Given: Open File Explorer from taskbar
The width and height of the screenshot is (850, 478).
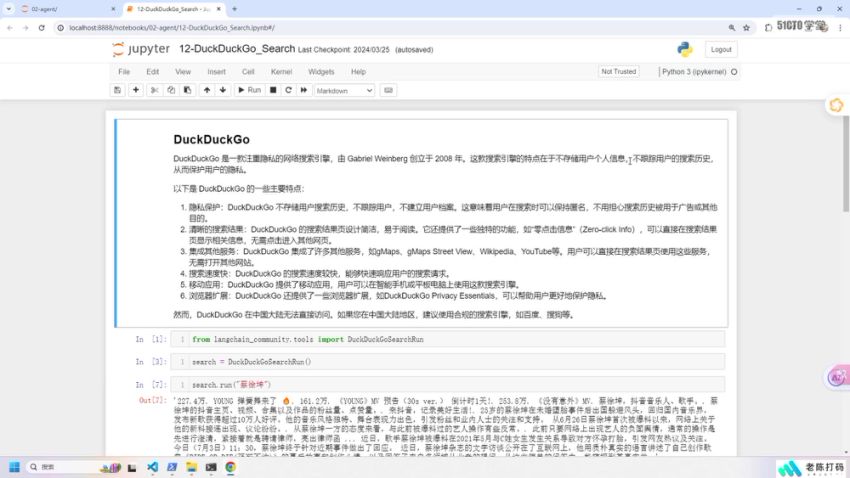Looking at the screenshot, I should tap(191, 467).
